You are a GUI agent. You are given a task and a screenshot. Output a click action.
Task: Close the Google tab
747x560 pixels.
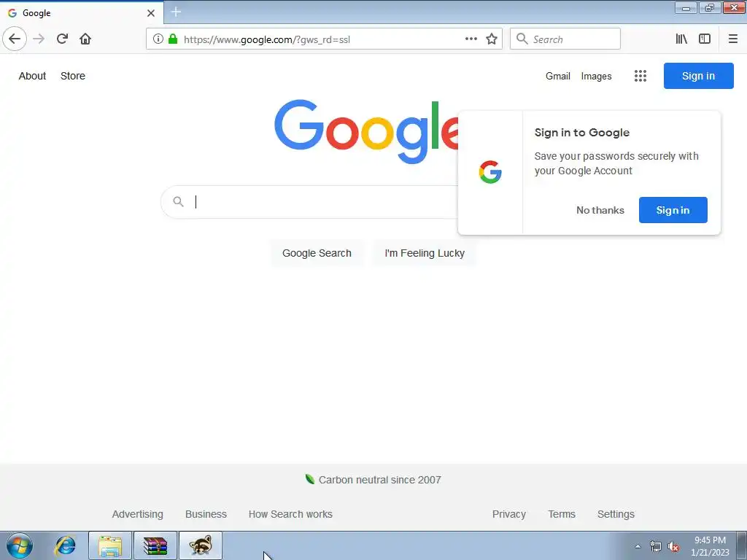coord(150,13)
